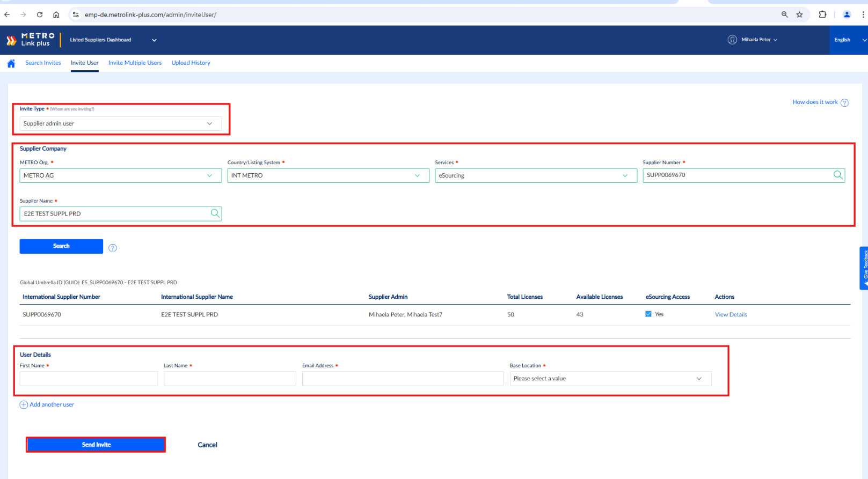
Task: Open the METRO Org. dropdown
Action: pyautogui.click(x=121, y=175)
